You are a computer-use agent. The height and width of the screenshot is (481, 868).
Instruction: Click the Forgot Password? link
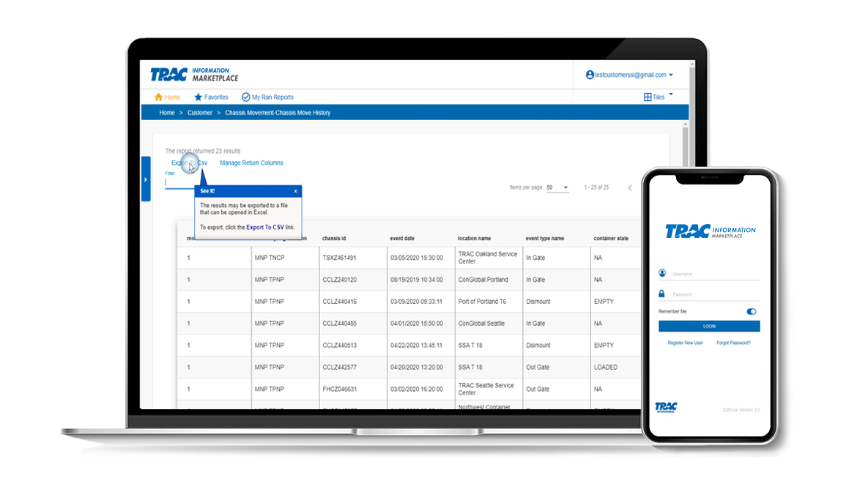733,343
